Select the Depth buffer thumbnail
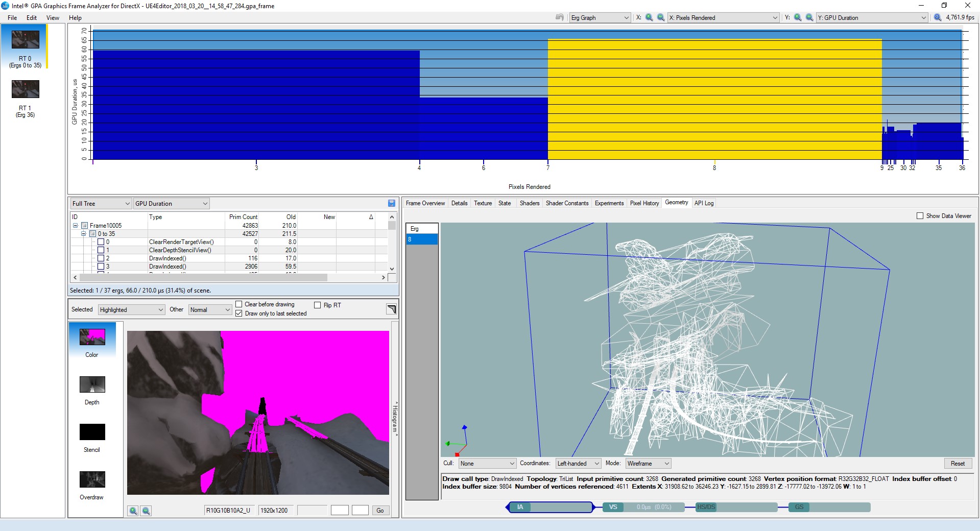980x531 pixels. pyautogui.click(x=92, y=384)
